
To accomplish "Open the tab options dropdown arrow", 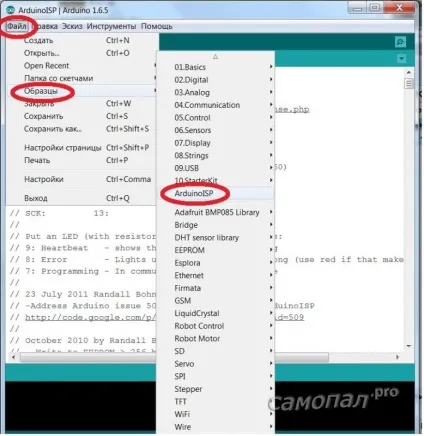I will click(x=402, y=59).
